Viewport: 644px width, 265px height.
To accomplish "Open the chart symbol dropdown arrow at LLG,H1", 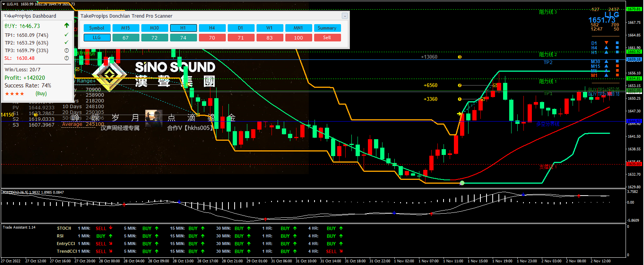I will [3, 4].
